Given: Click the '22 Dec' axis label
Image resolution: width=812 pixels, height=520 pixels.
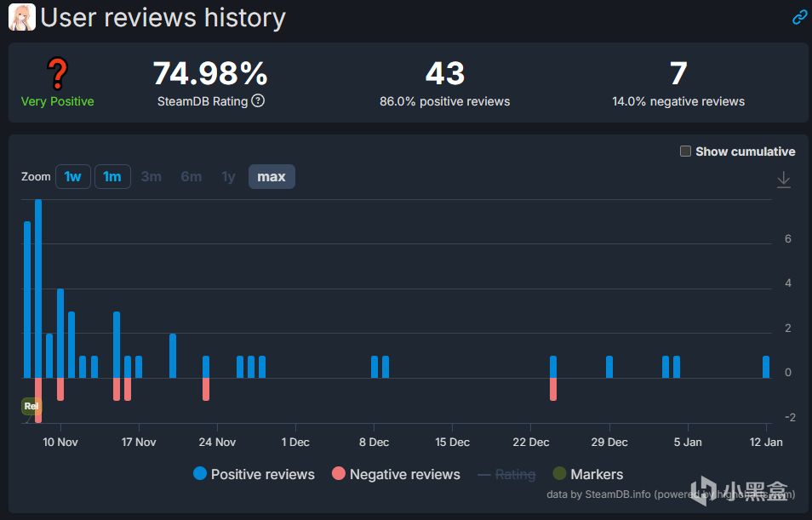Looking at the screenshot, I should tap(531, 442).
